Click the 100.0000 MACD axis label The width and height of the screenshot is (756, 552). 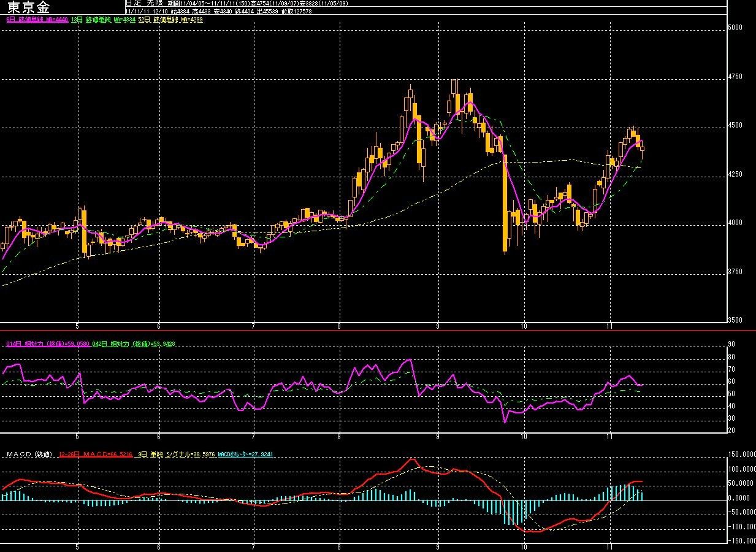(741, 469)
